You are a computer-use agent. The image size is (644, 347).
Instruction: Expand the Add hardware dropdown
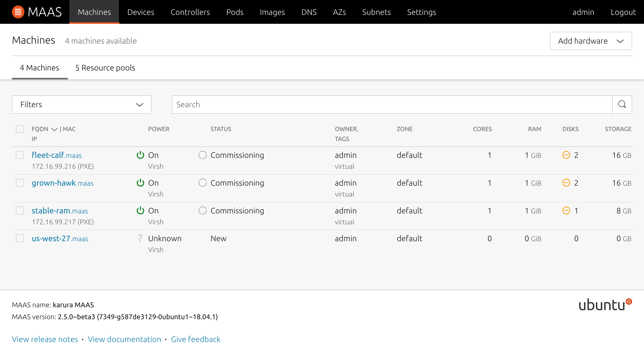pyautogui.click(x=590, y=41)
